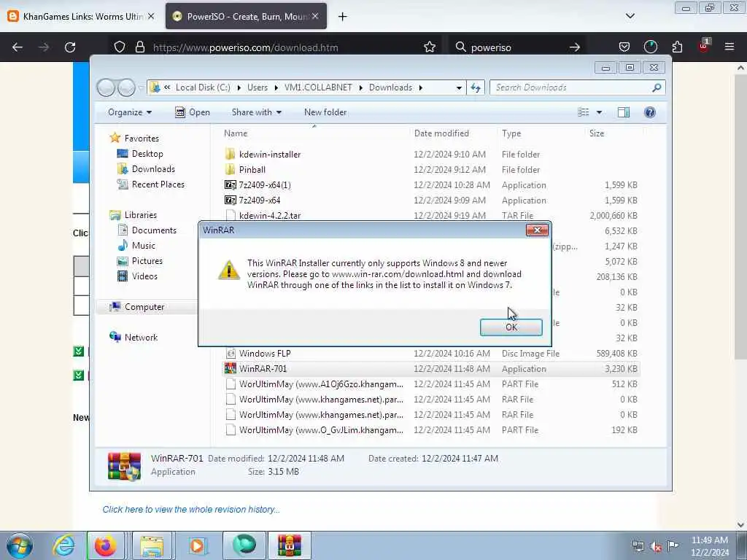
Task: Click Local Disk (C:) in breadcrumb
Action: tap(203, 87)
